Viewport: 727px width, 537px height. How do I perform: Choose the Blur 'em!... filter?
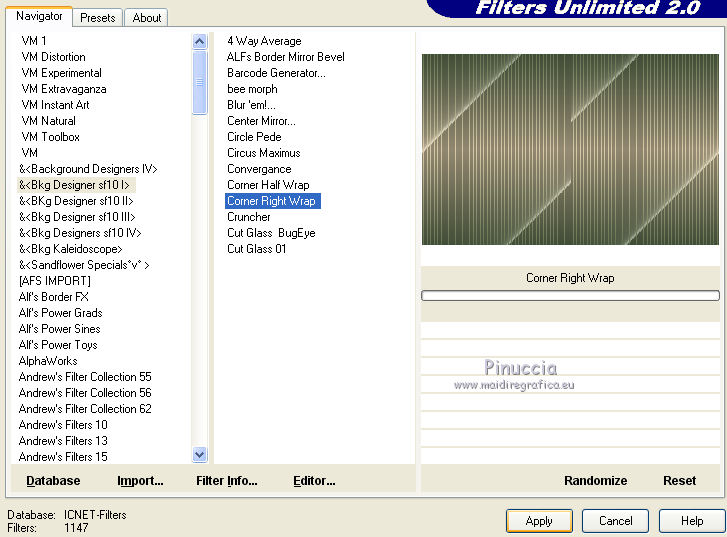click(x=251, y=105)
